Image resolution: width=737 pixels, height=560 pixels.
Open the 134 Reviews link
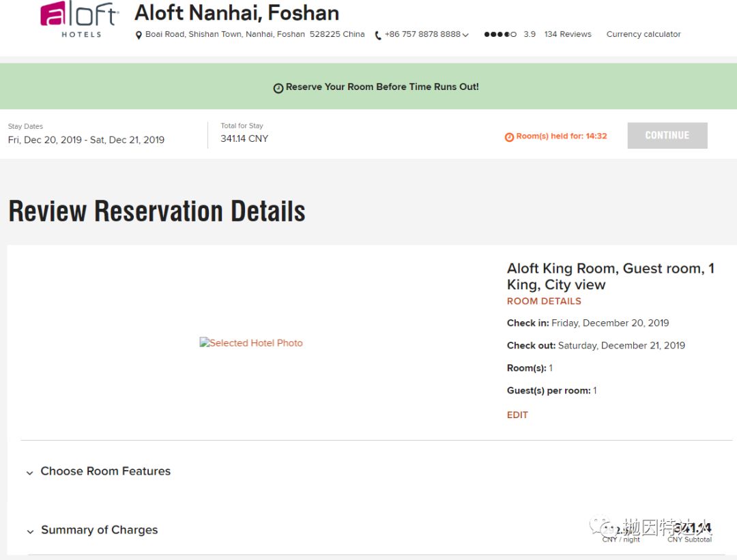point(568,34)
